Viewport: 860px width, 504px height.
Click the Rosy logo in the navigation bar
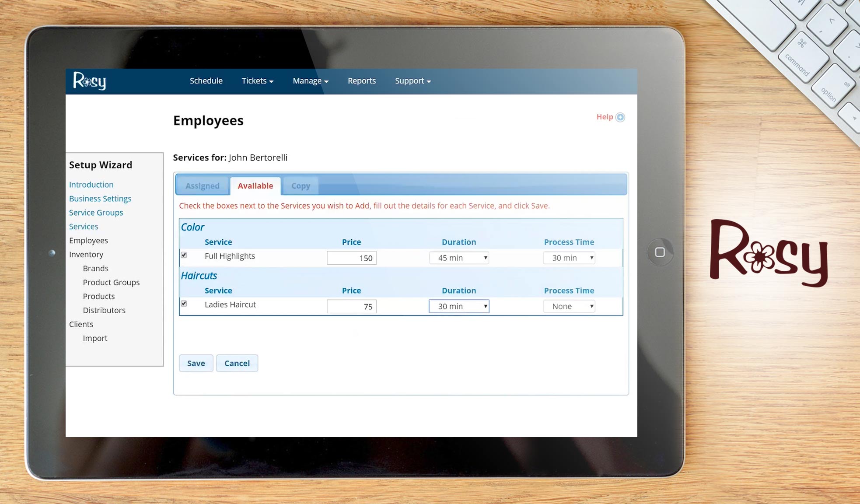click(89, 81)
